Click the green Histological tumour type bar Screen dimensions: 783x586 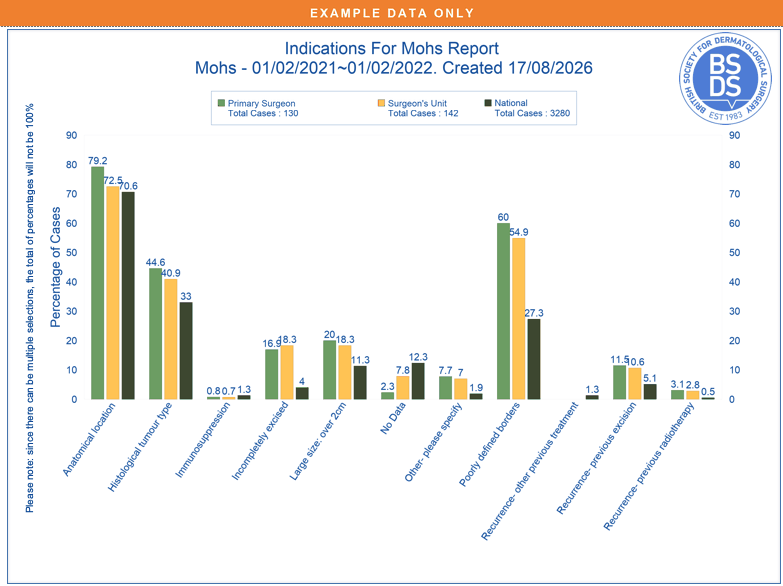click(155, 334)
